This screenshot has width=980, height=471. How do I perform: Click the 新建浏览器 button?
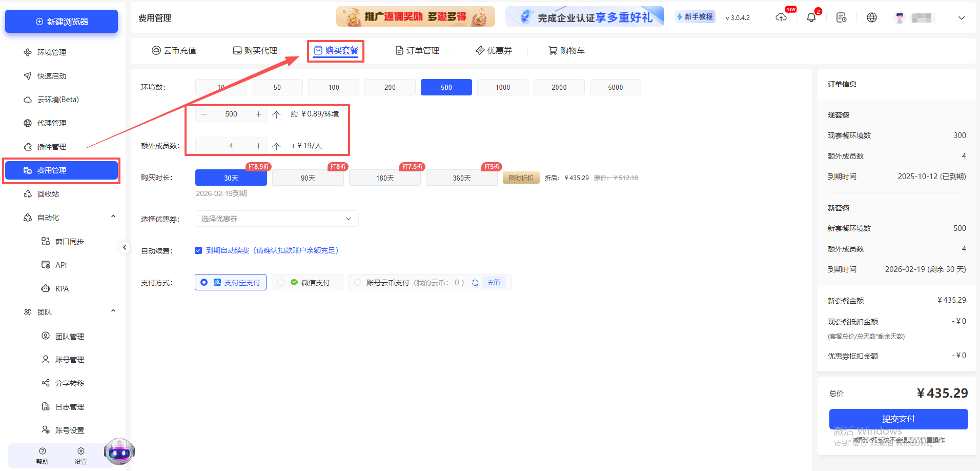click(x=61, y=21)
